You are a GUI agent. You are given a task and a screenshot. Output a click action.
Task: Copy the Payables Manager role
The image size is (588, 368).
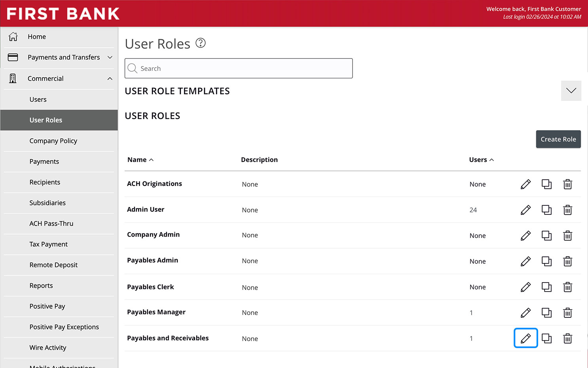pyautogui.click(x=546, y=313)
